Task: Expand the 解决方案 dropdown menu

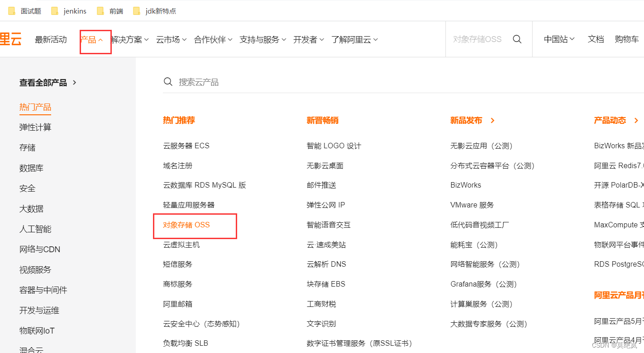Action: coord(130,40)
